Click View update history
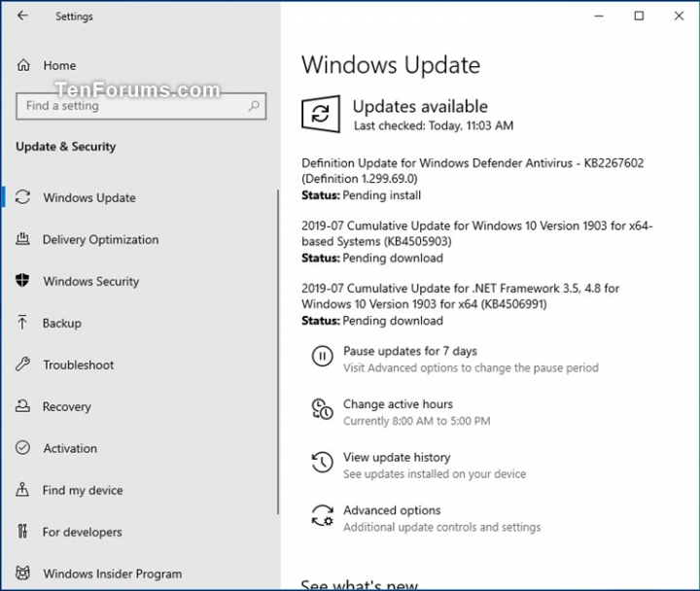The width and height of the screenshot is (700, 591). tap(397, 457)
